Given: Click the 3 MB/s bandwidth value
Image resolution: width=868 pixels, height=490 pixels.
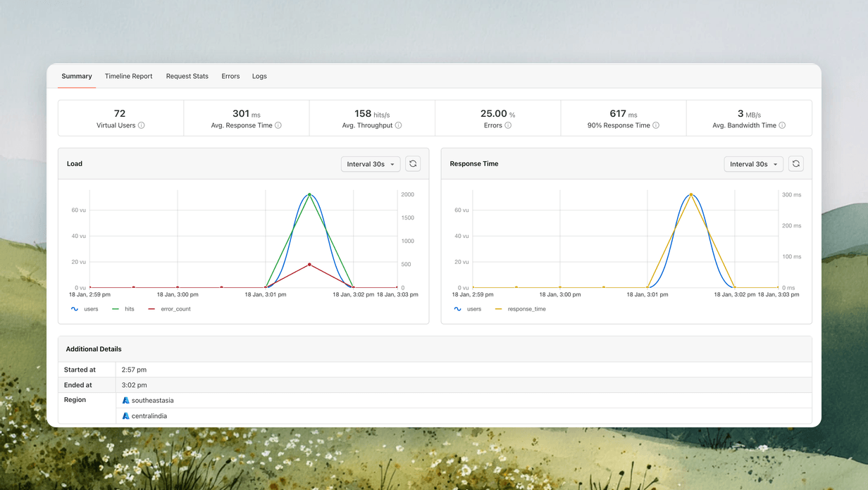Looking at the screenshot, I should [x=749, y=113].
